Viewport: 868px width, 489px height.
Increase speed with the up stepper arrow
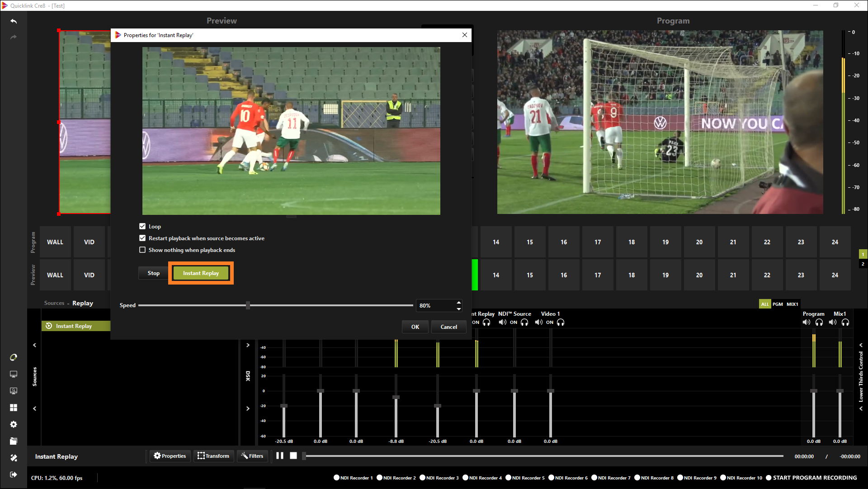click(459, 302)
